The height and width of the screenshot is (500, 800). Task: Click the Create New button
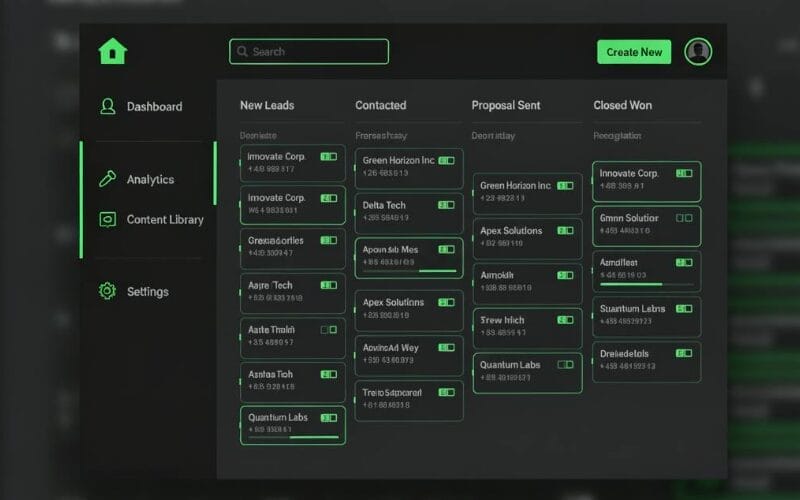634,52
